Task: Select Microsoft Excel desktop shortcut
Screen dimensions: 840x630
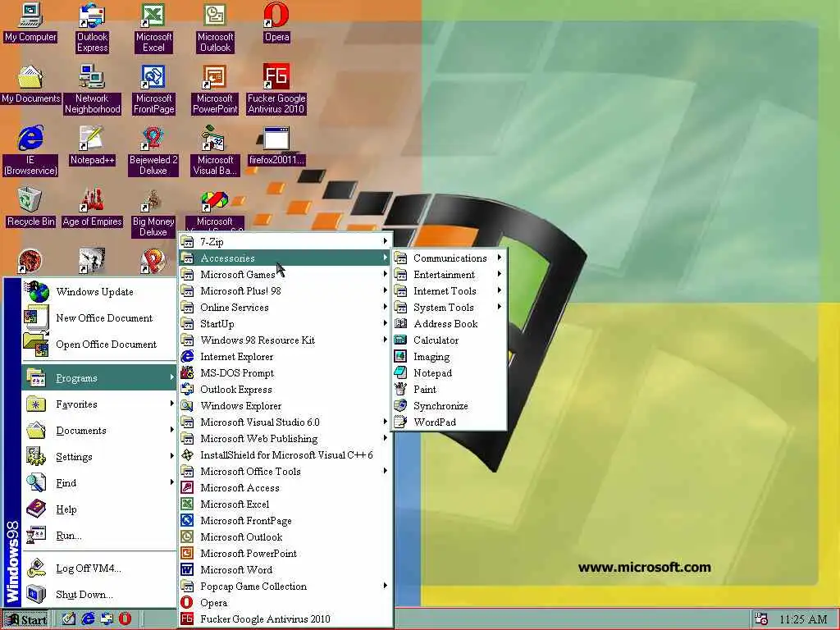Action: [x=153, y=28]
